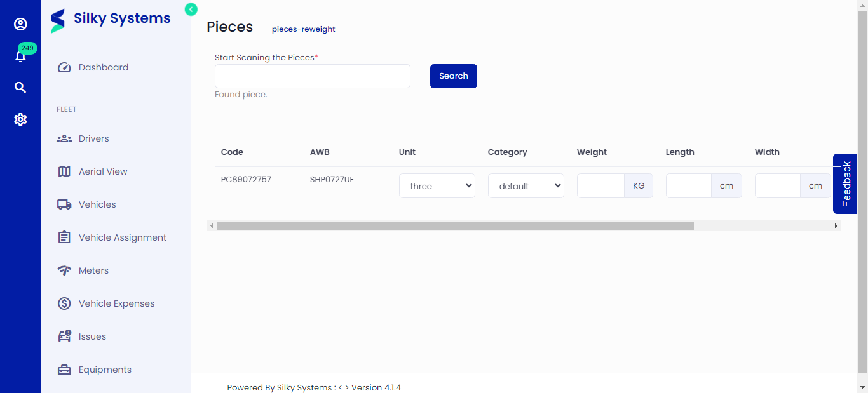Click the magnifier search icon in left rail
The height and width of the screenshot is (393, 868).
pos(20,88)
